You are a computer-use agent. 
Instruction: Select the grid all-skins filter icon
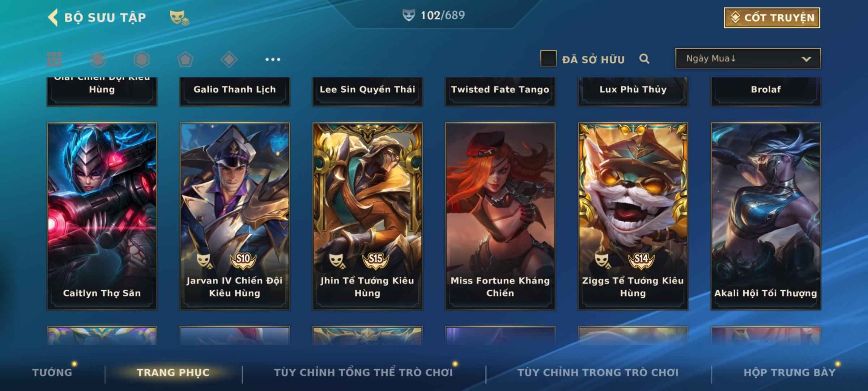pyautogui.click(x=54, y=59)
